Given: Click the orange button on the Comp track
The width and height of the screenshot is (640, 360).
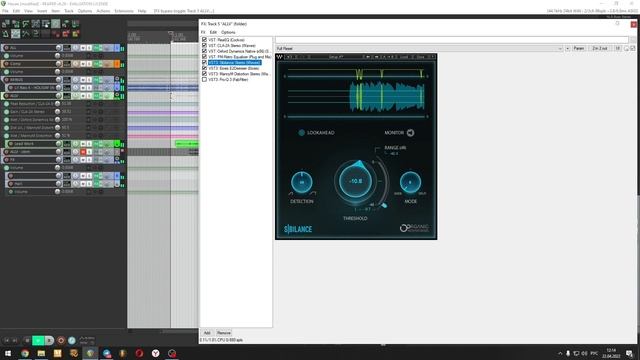Looking at the screenshot, I should tap(117, 64).
